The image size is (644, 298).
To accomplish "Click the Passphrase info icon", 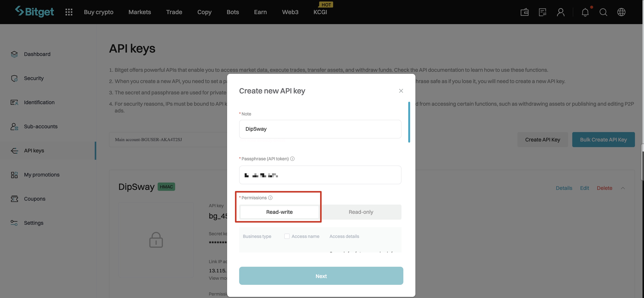I will coord(292,159).
